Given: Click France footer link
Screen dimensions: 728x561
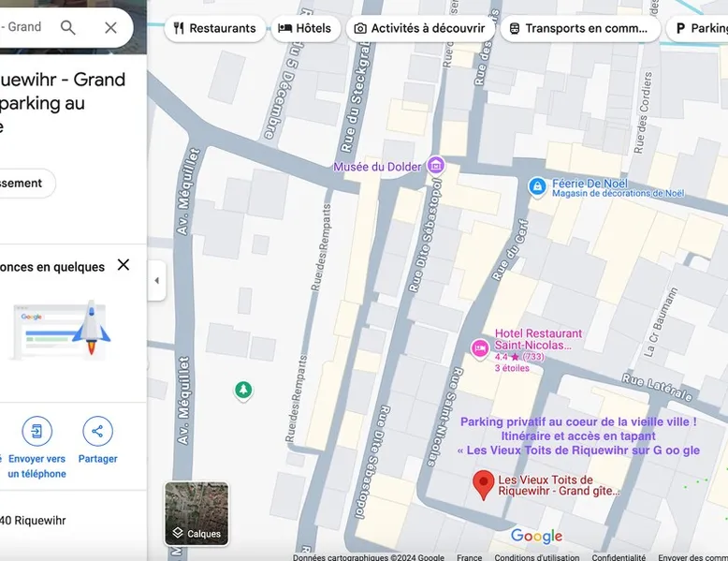Looking at the screenshot, I should coord(469,557).
